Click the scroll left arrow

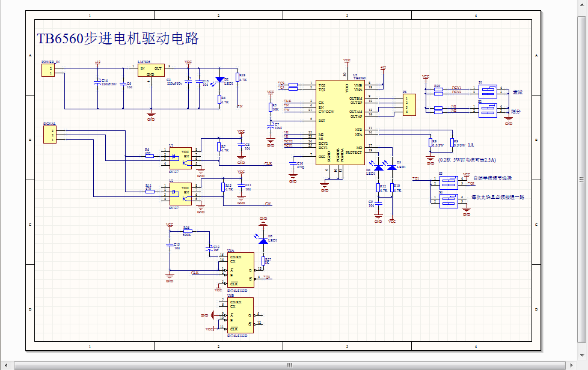point(5,365)
